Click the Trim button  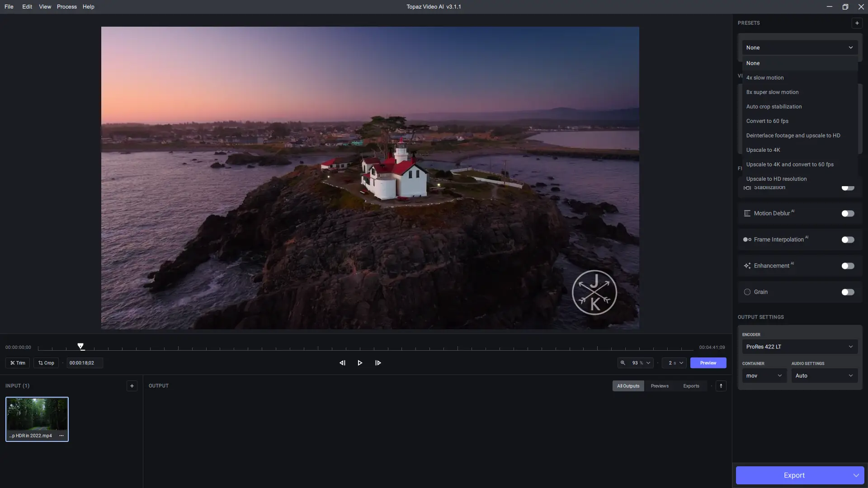click(18, 363)
